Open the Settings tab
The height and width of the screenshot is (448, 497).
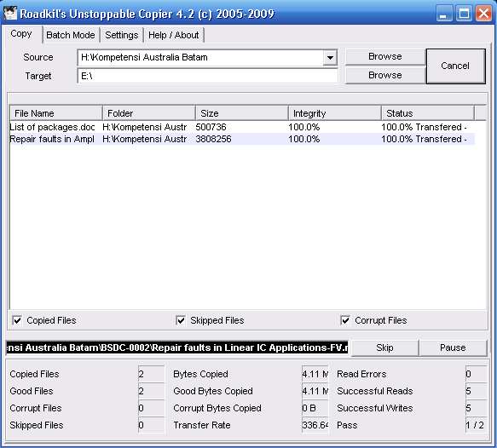(121, 35)
